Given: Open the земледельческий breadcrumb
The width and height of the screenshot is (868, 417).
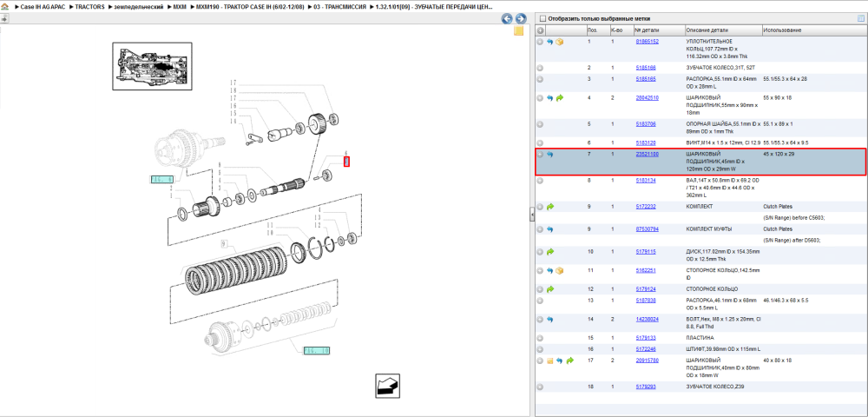Looking at the screenshot, I should pyautogui.click(x=139, y=6).
